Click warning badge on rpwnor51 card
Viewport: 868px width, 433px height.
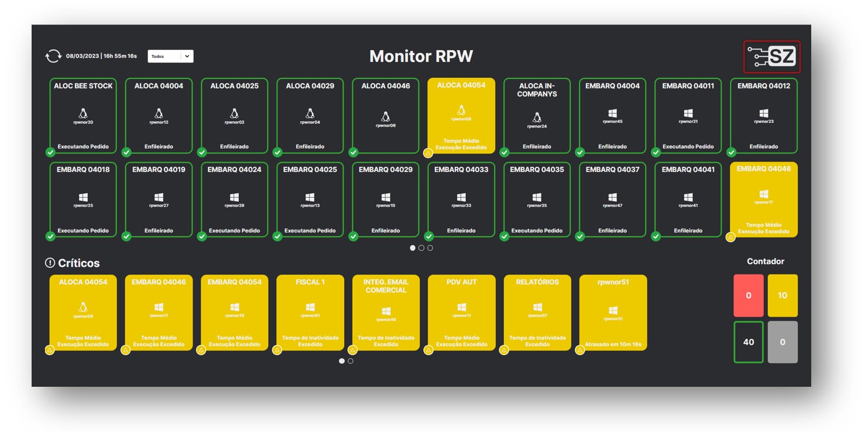point(580,350)
